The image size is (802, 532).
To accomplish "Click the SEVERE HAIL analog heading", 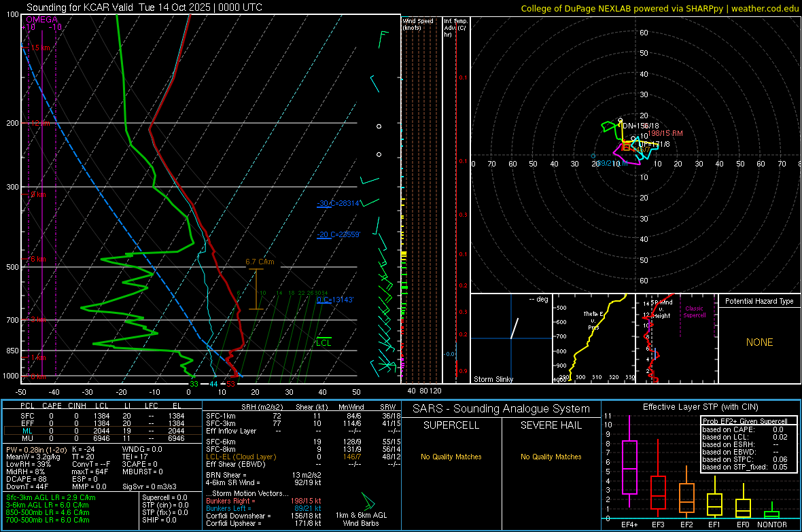I will (x=551, y=425).
